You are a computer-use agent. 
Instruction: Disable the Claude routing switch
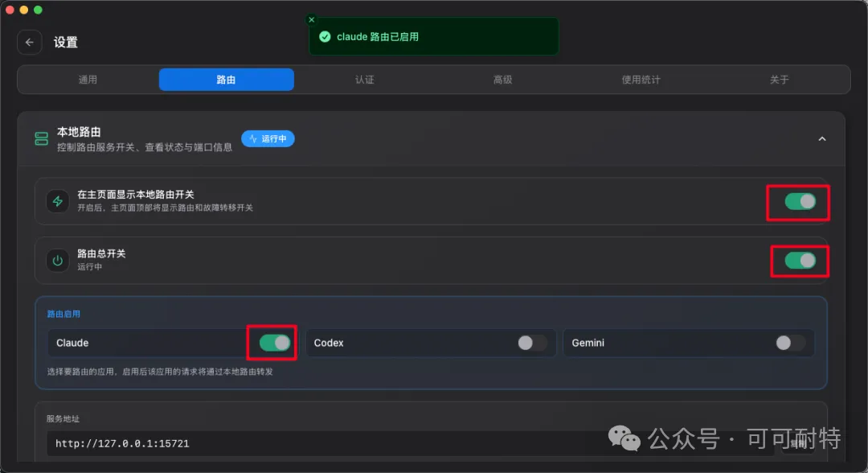coord(275,343)
